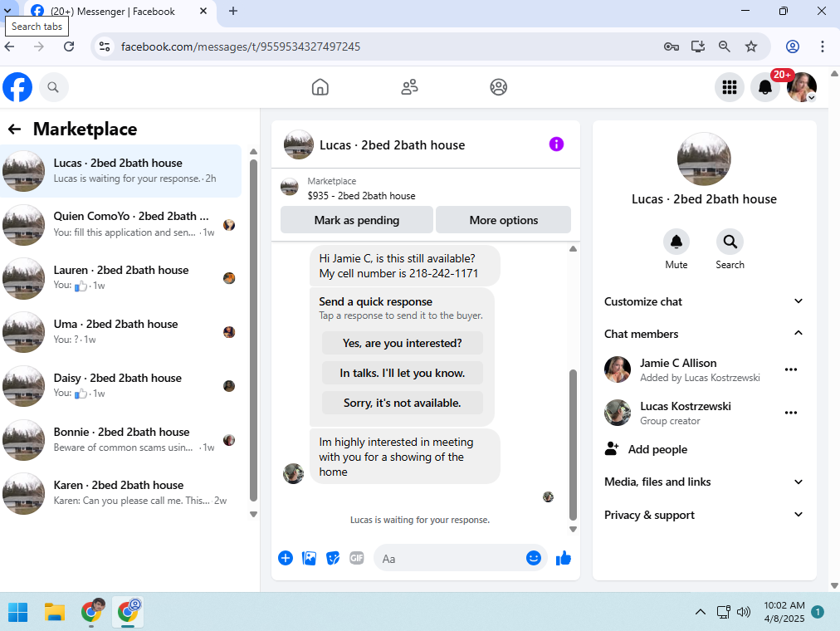Viewport: 840px width, 631px height.
Task: Open Lauren 2bed 2bath house conversation
Action: (x=121, y=278)
